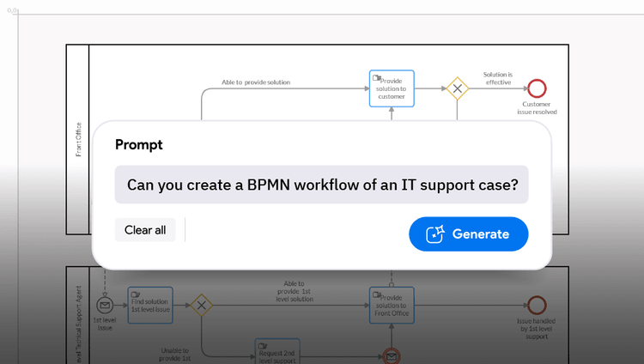This screenshot has width=644, height=364.
Task: Click the Generate button
Action: pyautogui.click(x=468, y=234)
